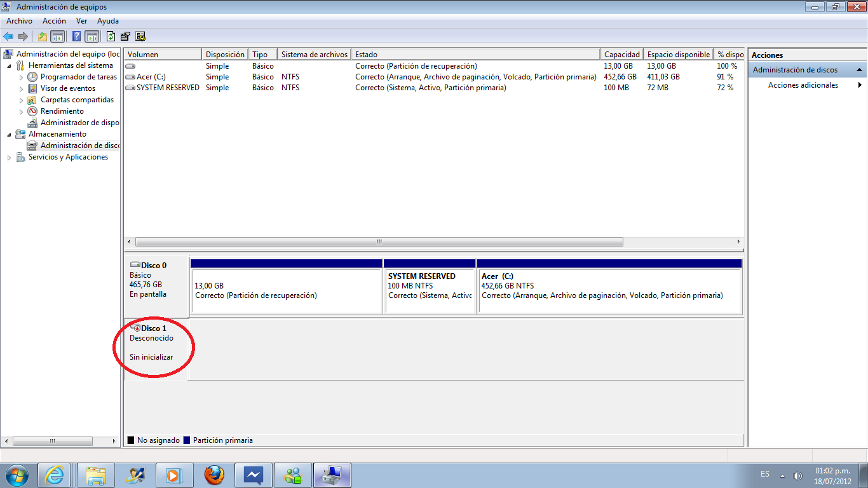
Task: Open the Ayuda menu
Action: pos(108,21)
